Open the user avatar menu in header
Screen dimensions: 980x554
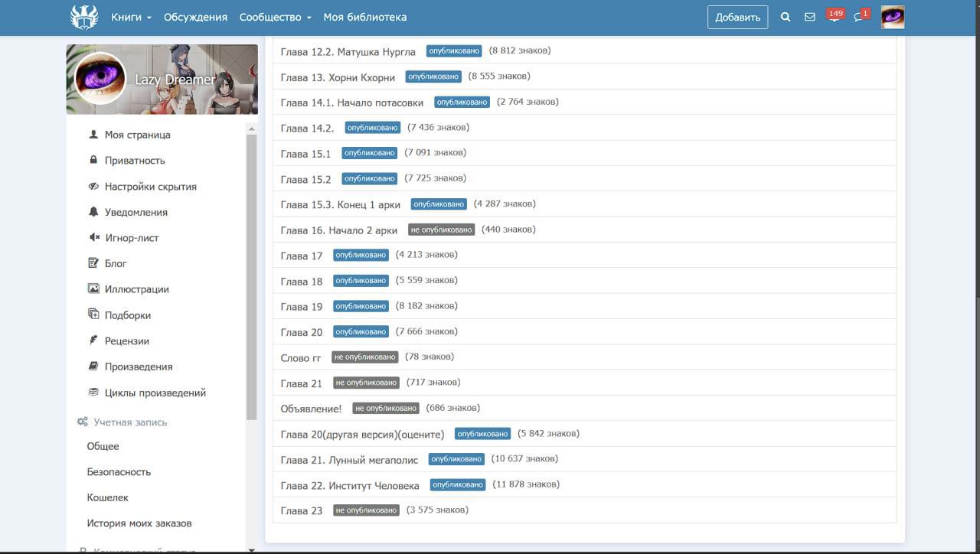893,17
